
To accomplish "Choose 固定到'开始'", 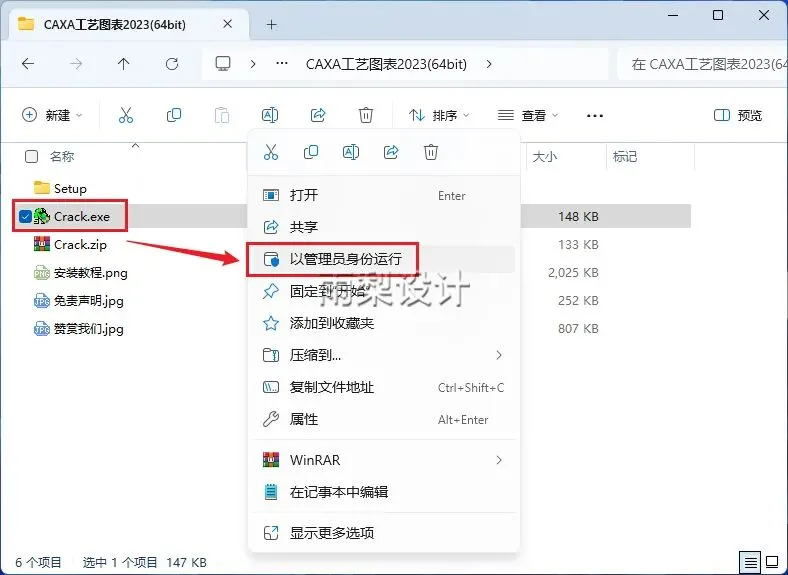I will click(x=383, y=291).
